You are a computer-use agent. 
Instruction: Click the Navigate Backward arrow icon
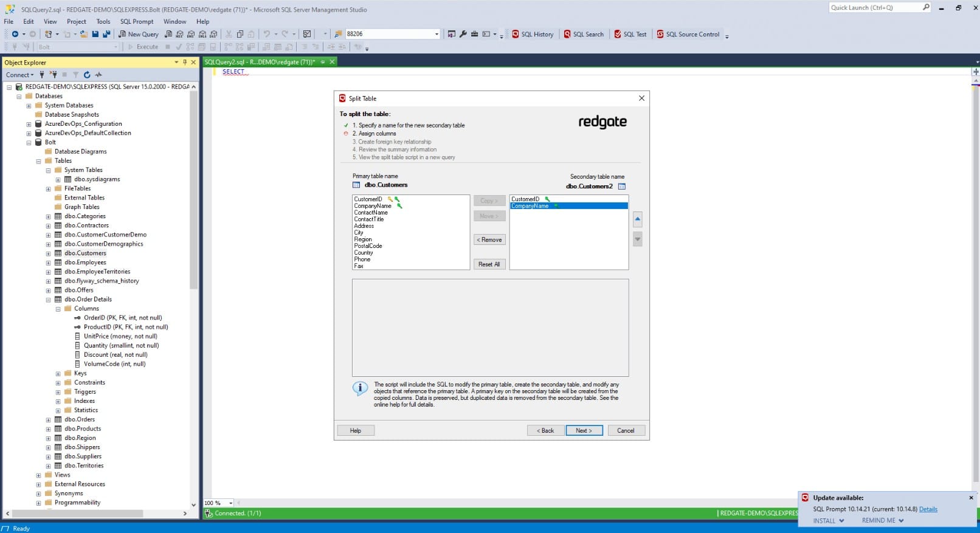(15, 34)
